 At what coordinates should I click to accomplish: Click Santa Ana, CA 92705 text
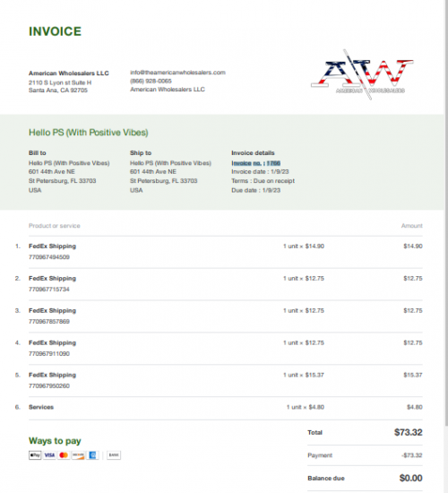[58, 91]
